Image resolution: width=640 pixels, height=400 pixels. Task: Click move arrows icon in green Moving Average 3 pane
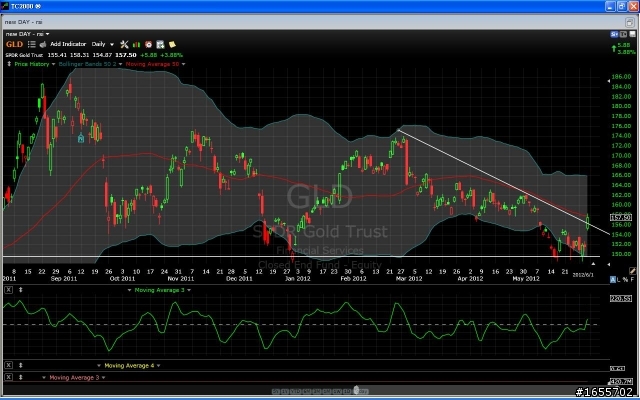(x=20, y=290)
